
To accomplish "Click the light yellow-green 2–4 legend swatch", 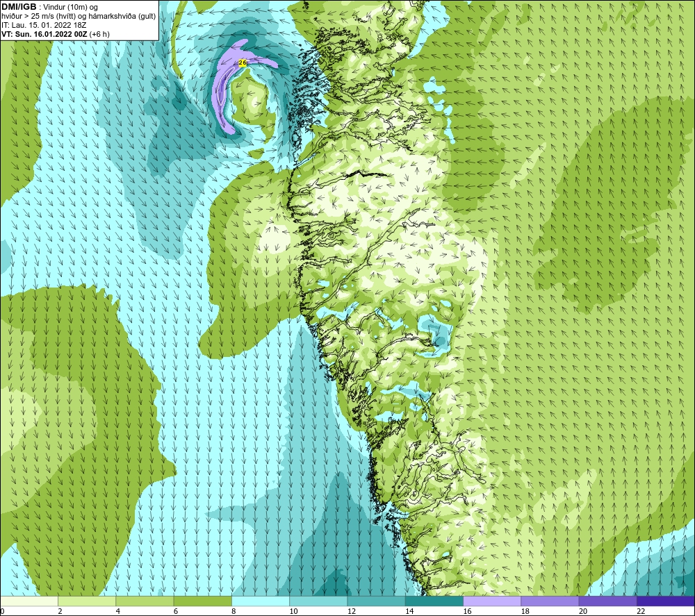I will pos(87,601).
